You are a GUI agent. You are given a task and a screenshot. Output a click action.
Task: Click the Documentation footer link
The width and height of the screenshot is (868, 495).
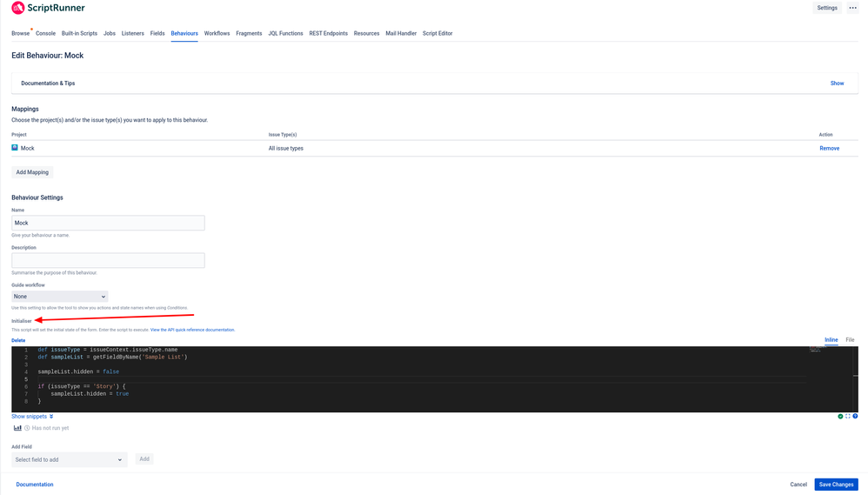click(34, 485)
